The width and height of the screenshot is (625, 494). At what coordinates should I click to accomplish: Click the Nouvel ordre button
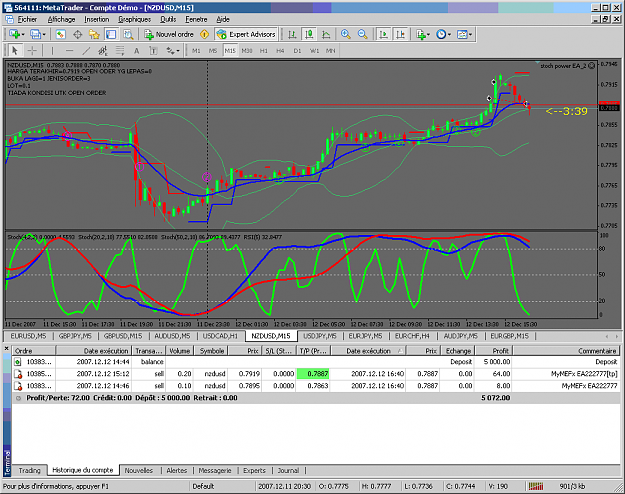coord(169,35)
